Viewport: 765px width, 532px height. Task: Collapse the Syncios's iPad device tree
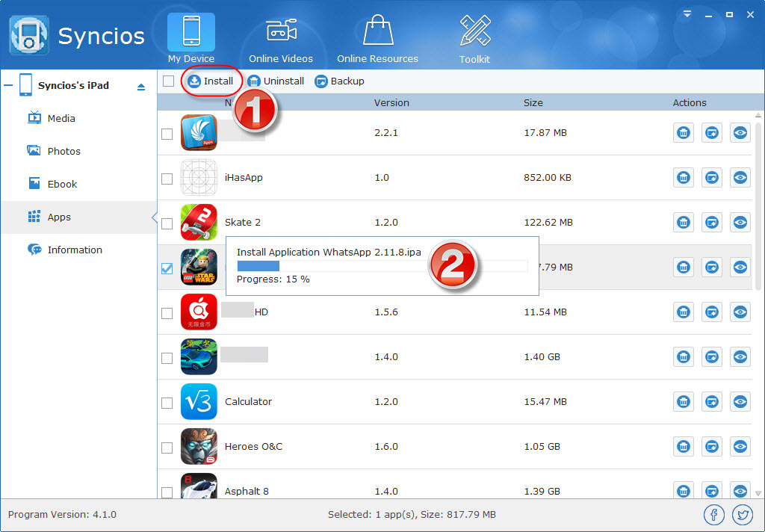tap(7, 85)
